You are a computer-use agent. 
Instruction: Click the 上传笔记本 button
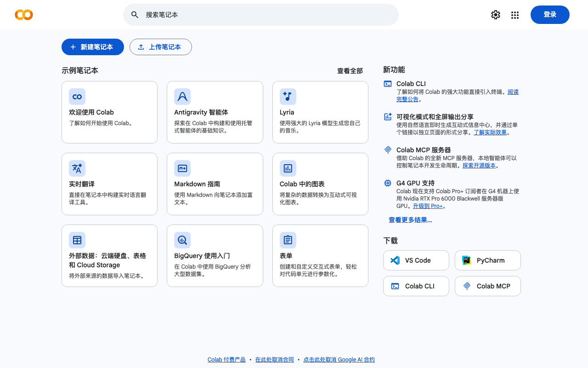tap(161, 47)
